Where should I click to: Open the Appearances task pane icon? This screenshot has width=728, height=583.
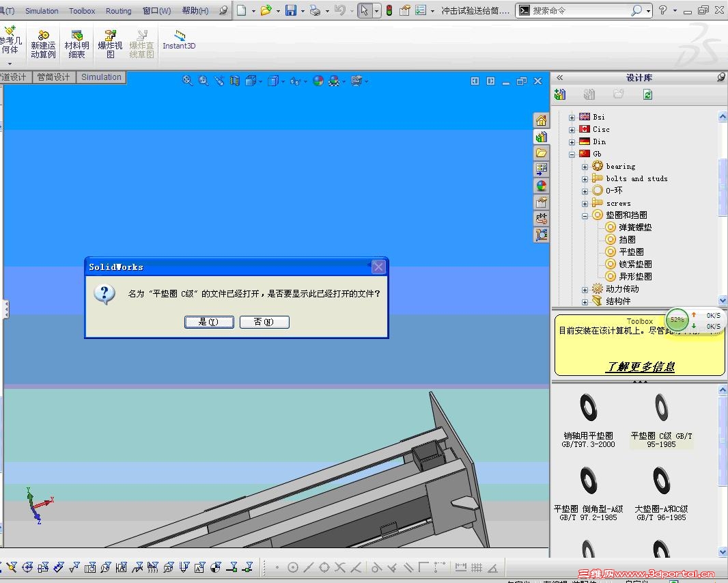tap(542, 186)
